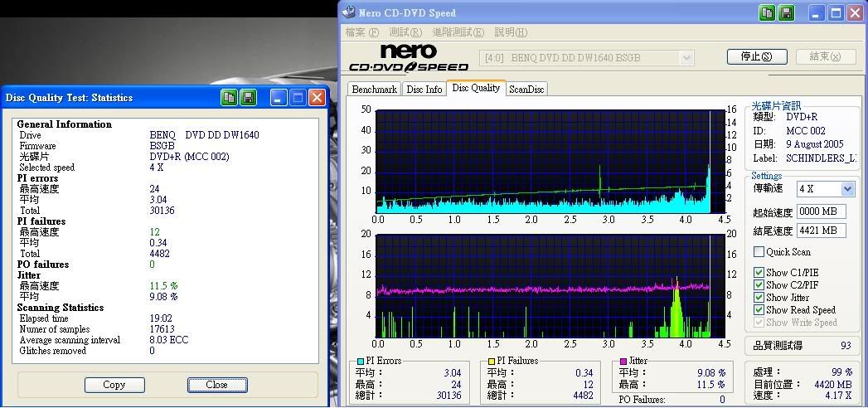Click Nero app icon in title bar
Screen dimensions: 868x408
[349, 12]
